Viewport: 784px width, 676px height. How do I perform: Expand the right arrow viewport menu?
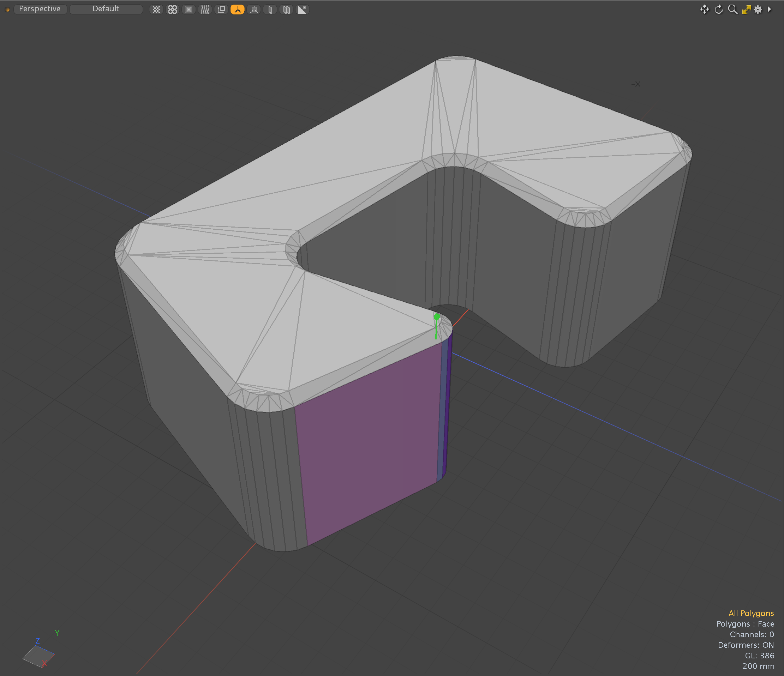click(x=769, y=10)
